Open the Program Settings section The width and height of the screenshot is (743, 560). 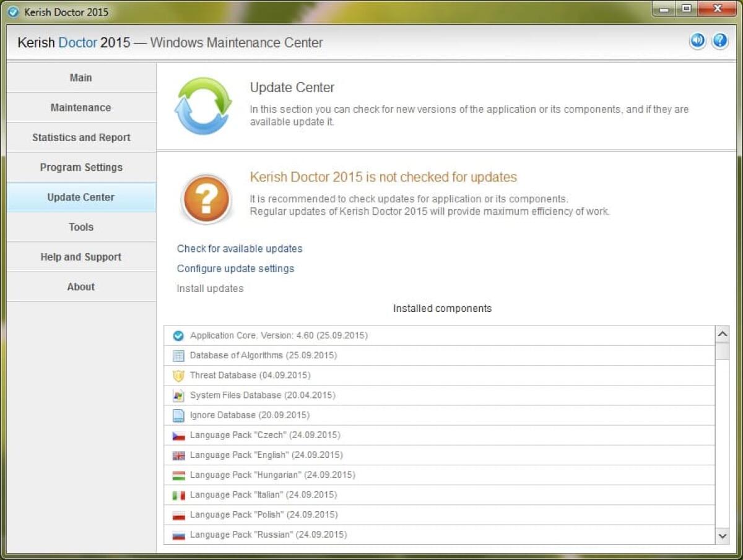[x=80, y=167]
